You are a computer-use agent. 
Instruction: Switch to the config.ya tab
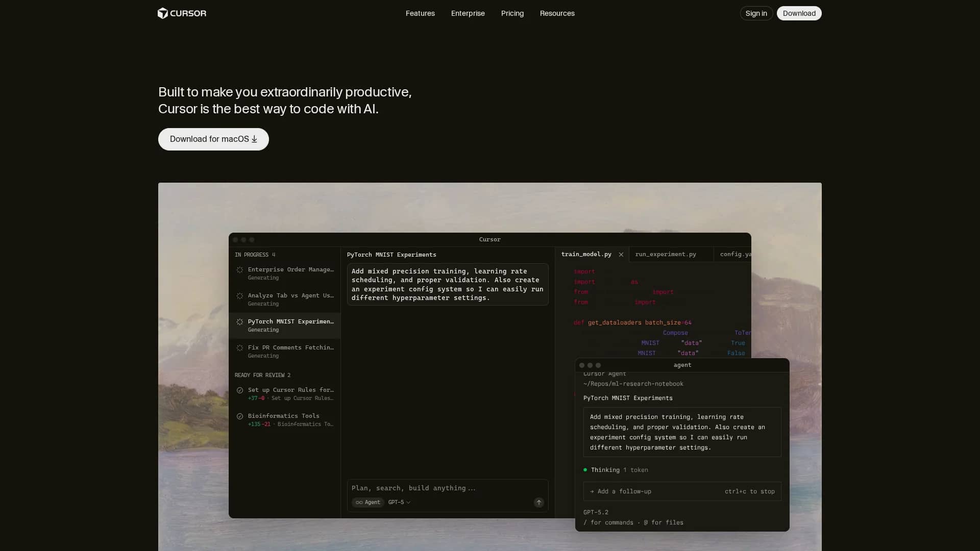[735, 254]
